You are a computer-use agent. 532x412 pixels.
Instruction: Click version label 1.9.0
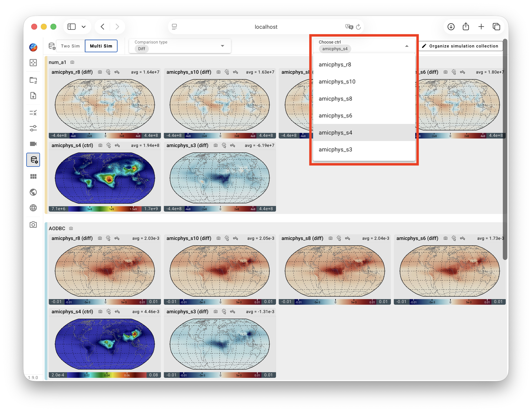tap(33, 377)
